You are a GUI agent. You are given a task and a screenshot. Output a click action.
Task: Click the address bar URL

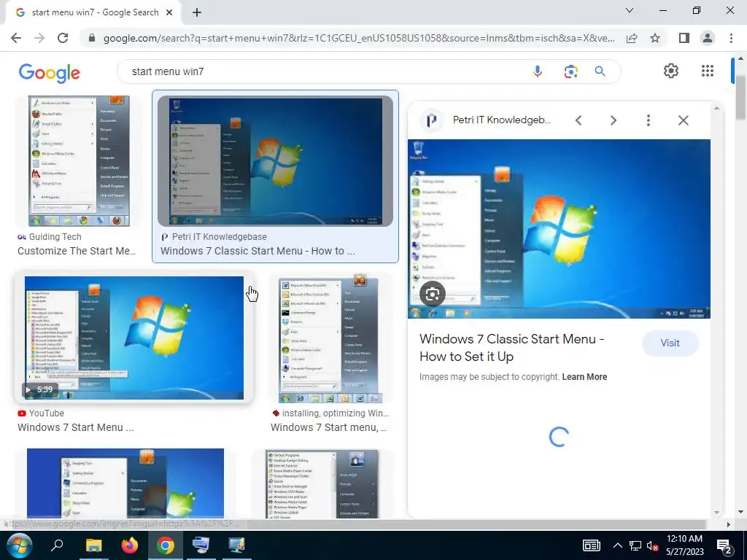pos(359,38)
